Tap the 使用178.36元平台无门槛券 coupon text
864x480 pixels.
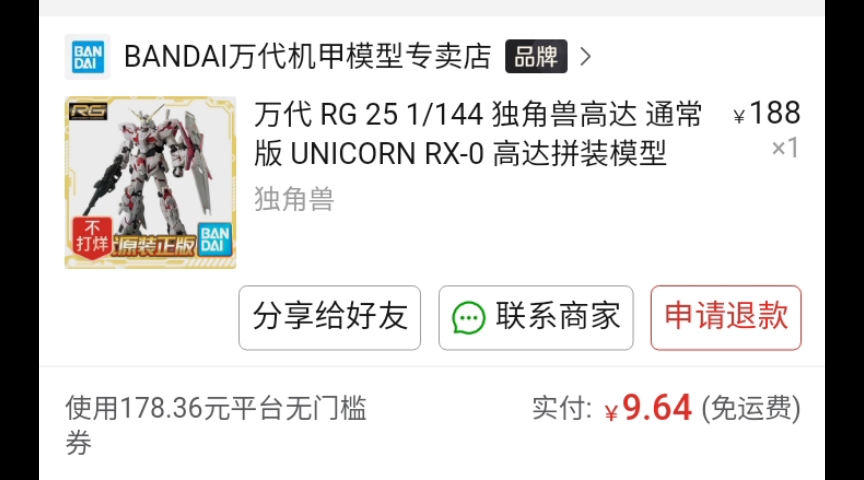[216, 425]
